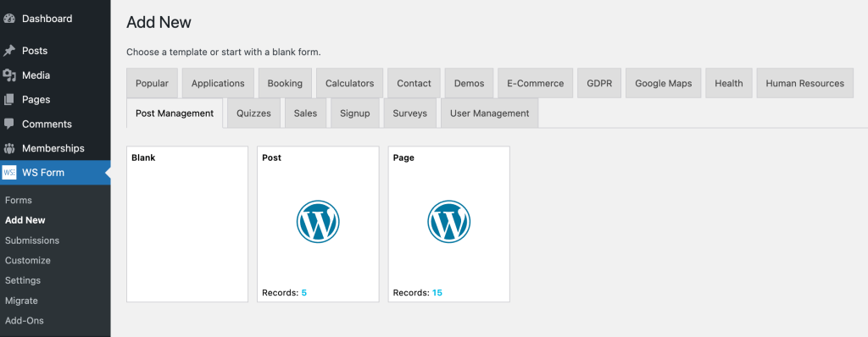Open the Dashboard menu item
Image resolution: width=868 pixels, height=337 pixels.
tap(55, 19)
